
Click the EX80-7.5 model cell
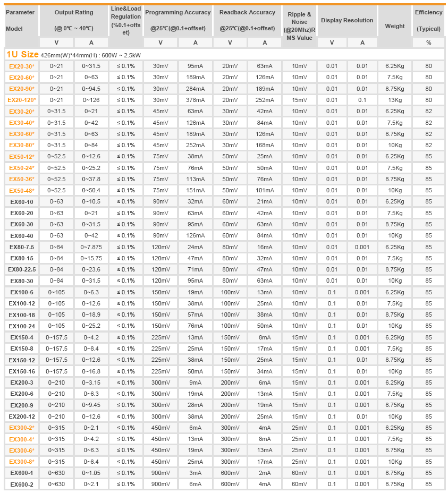click(22, 247)
